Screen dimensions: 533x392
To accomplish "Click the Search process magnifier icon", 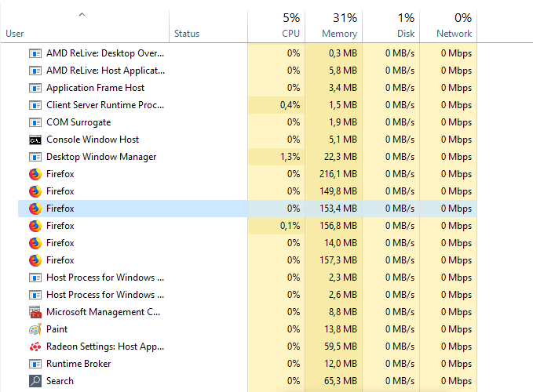I will (35, 381).
